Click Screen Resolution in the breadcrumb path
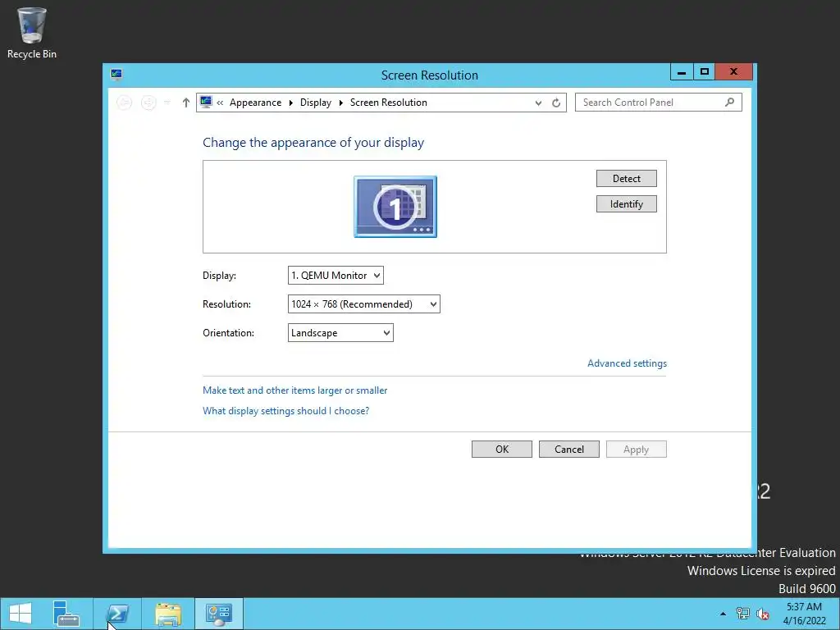This screenshot has height=630, width=840. click(x=388, y=103)
